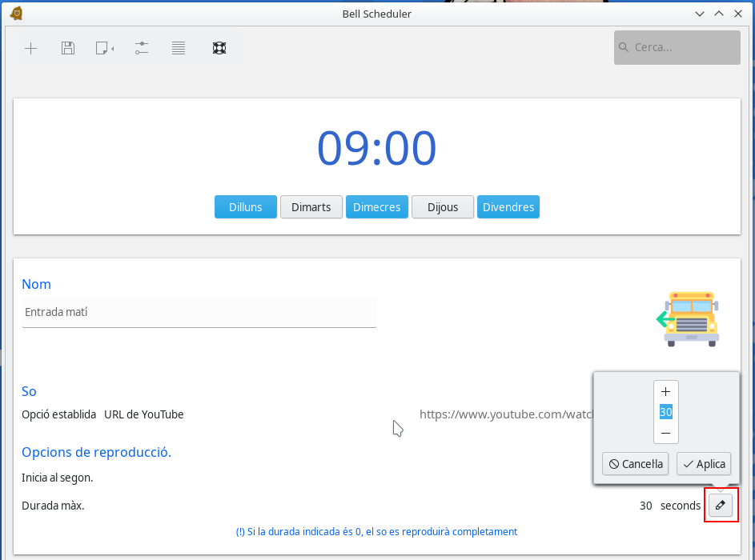Viewport: 755px width, 560px height.
Task: Decrease the duration with the minus stepper
Action: (x=665, y=433)
